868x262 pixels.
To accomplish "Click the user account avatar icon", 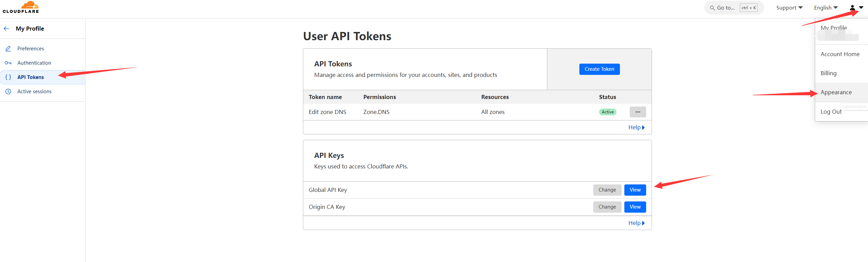I will pyautogui.click(x=852, y=8).
